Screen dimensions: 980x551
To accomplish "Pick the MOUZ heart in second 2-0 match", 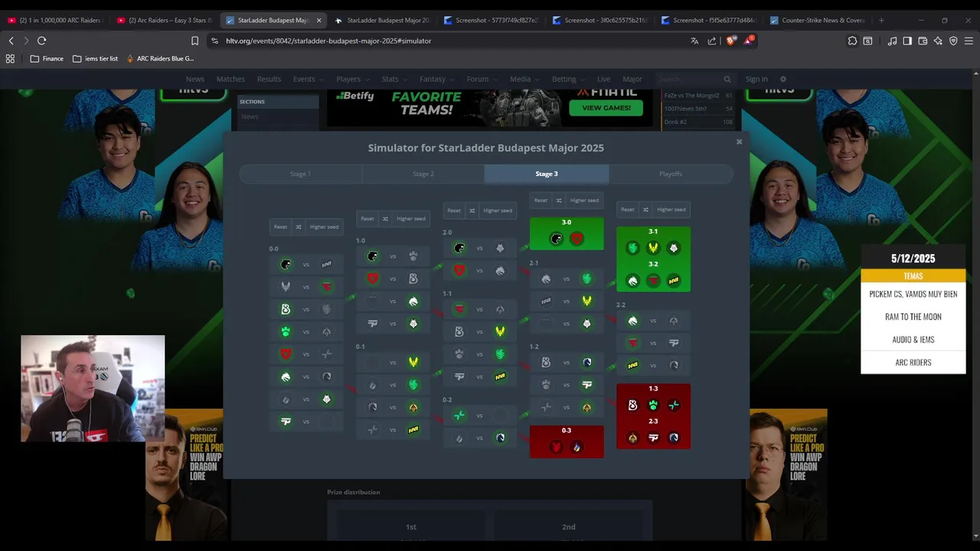I will [459, 270].
